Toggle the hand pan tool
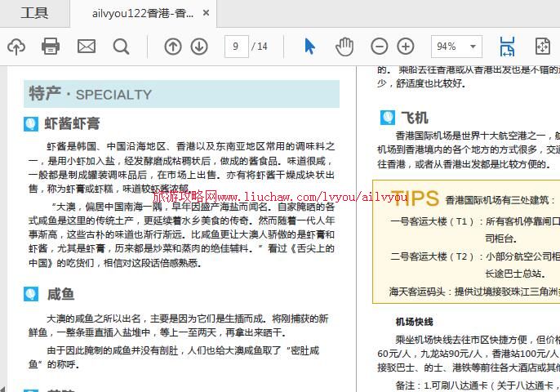560x392 pixels. coord(344,47)
